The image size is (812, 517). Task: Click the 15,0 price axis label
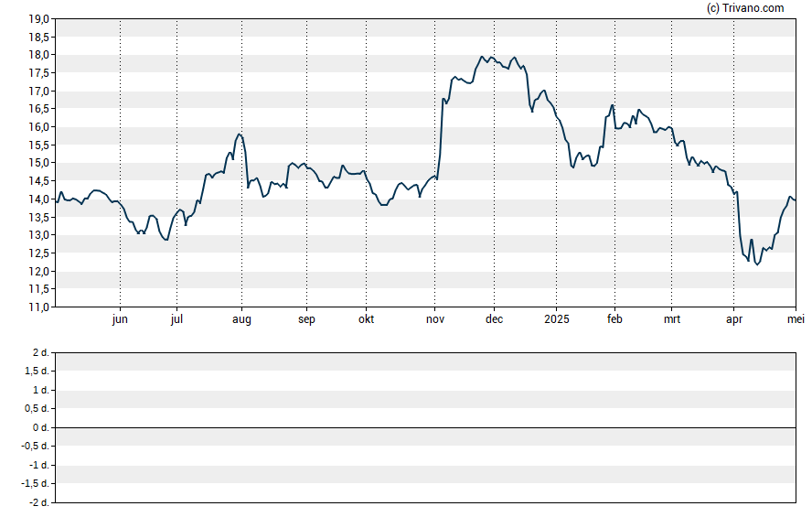pyautogui.click(x=38, y=163)
